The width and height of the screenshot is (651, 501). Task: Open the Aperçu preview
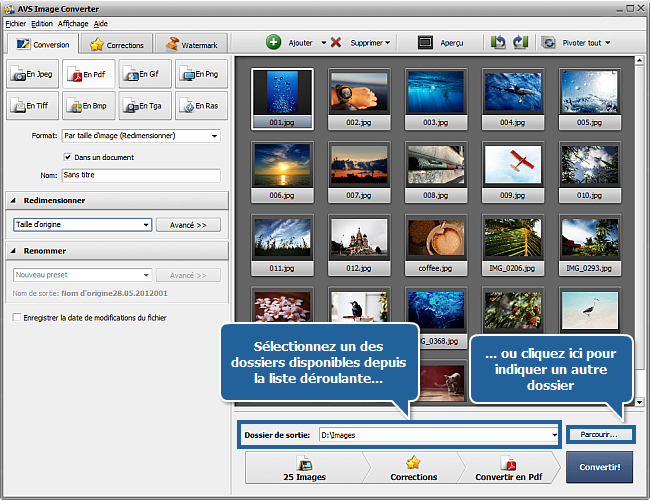[x=425, y=43]
